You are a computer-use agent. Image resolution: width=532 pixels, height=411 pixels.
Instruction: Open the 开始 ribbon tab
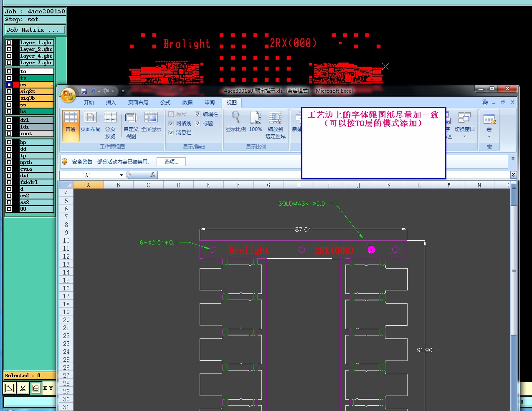[x=89, y=103]
